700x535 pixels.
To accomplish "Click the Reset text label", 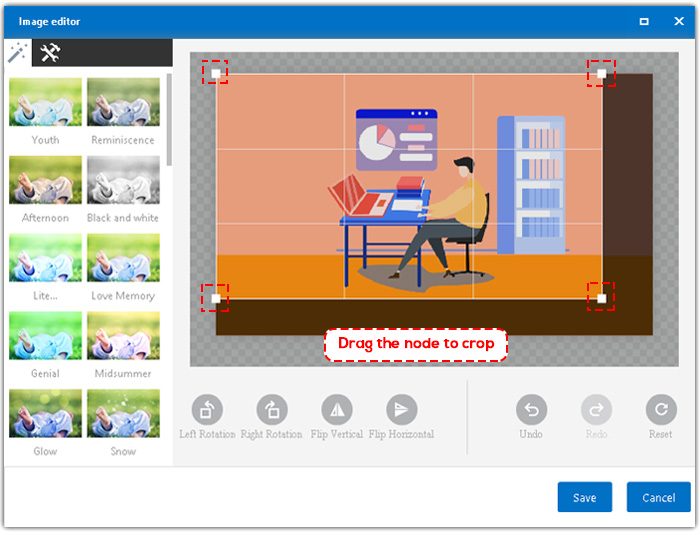I will pyautogui.click(x=661, y=434).
